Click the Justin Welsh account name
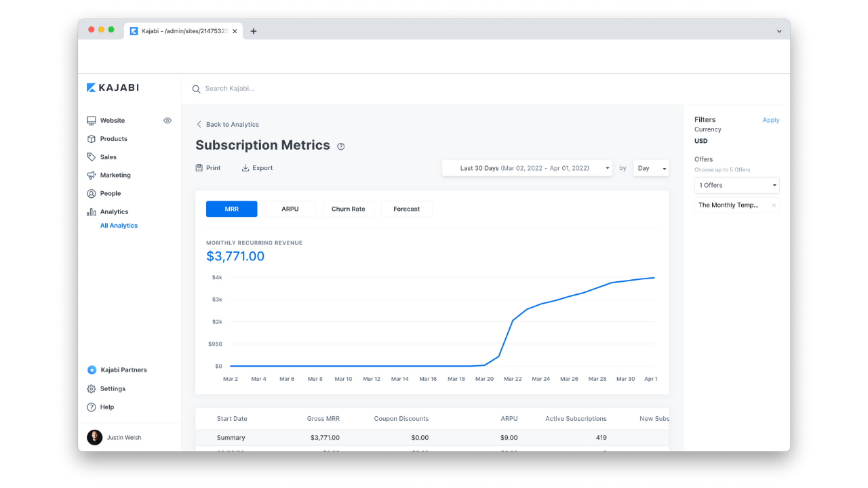The width and height of the screenshot is (868, 488). click(124, 438)
